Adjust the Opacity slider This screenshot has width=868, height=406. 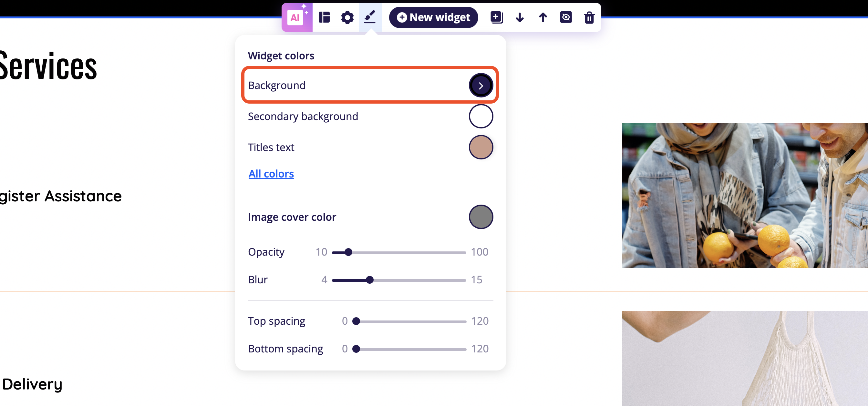(x=398, y=252)
